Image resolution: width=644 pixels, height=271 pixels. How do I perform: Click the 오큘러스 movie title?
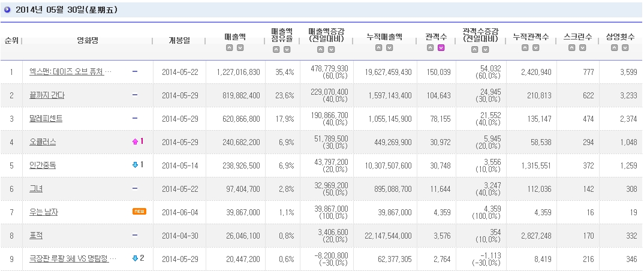pyautogui.click(x=42, y=142)
